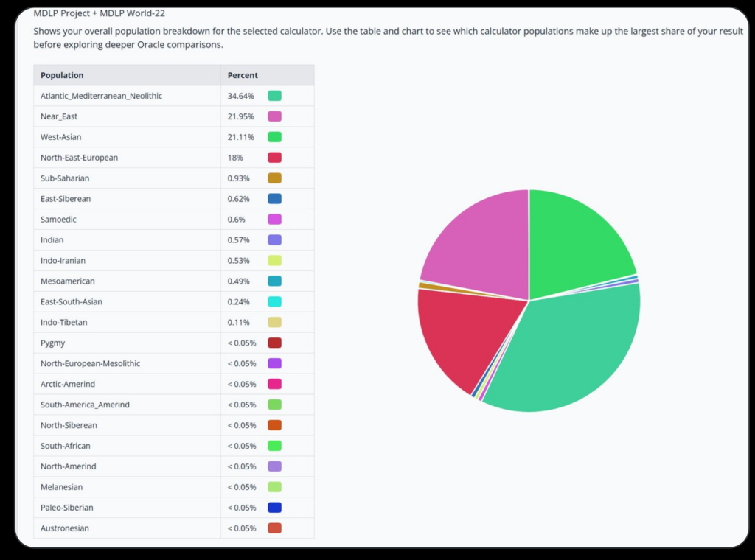
Task: Click the 18% percent value
Action: [235, 158]
